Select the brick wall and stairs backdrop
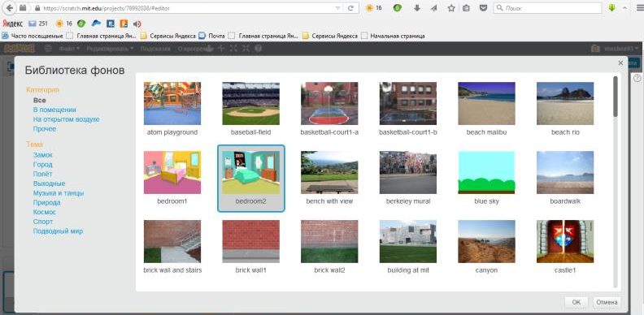The height and width of the screenshot is (315, 644). [172, 247]
